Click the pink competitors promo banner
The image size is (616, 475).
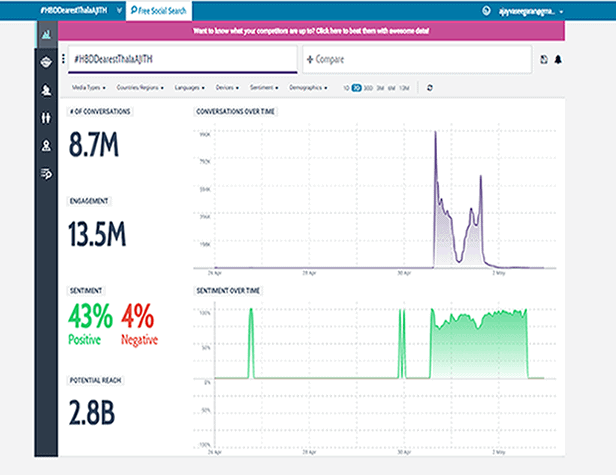335,33
